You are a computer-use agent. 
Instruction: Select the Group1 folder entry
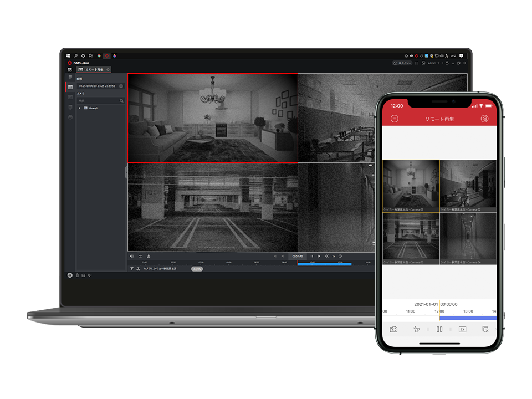[91, 108]
